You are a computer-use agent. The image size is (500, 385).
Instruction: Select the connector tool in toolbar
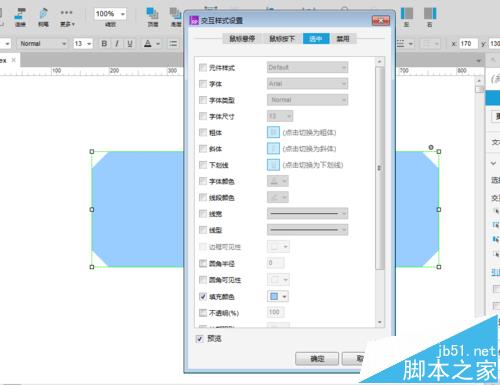coord(20,17)
